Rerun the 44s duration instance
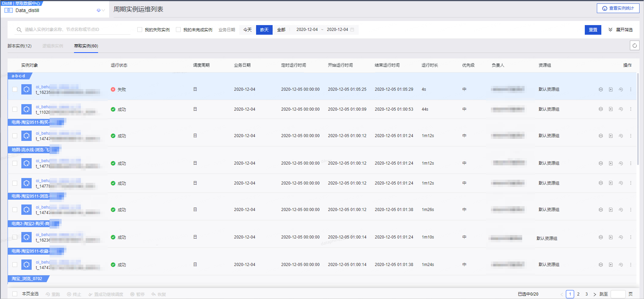This screenshot has height=299, width=644. [x=621, y=109]
